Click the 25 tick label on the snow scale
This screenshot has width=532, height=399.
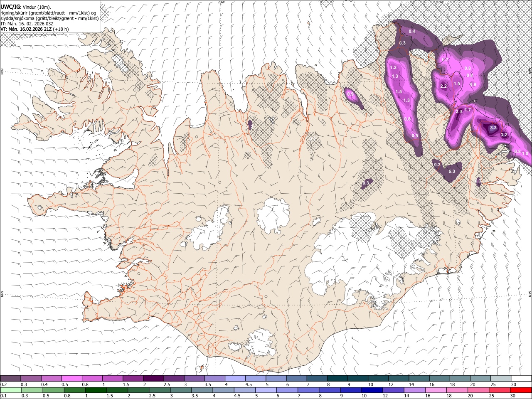493,384
